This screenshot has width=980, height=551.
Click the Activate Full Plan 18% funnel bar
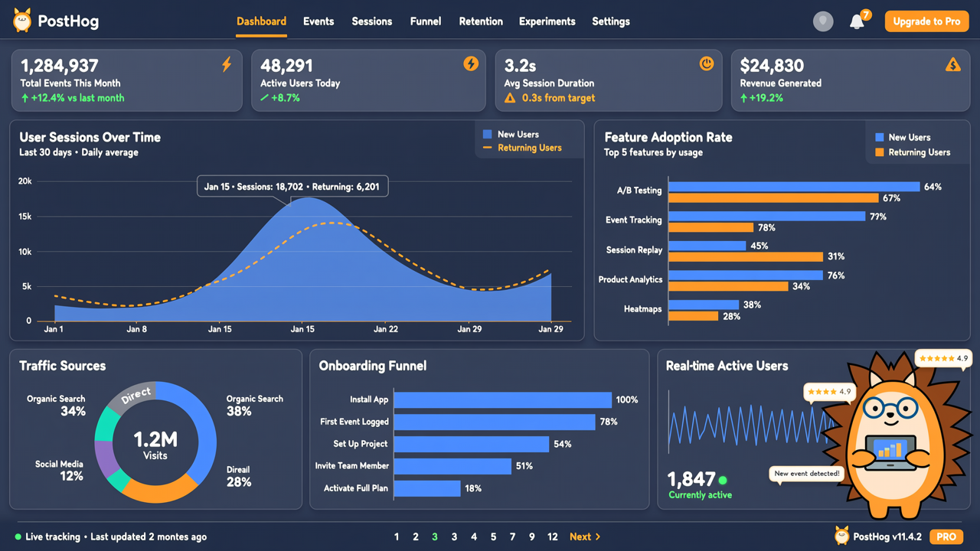427,487
